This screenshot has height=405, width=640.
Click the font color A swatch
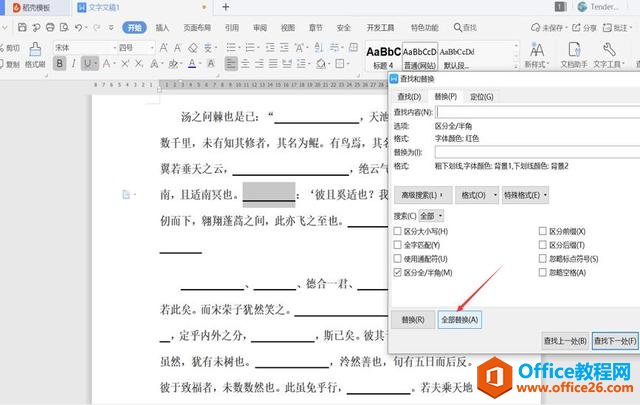(x=192, y=64)
